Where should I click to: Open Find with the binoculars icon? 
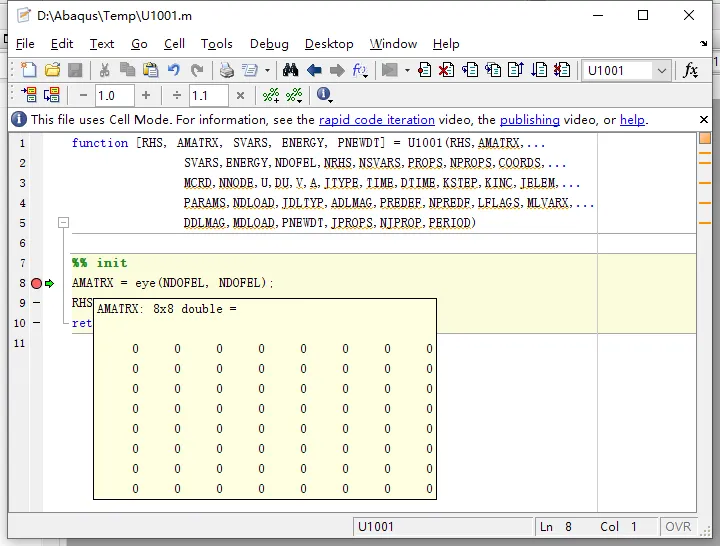(290, 70)
